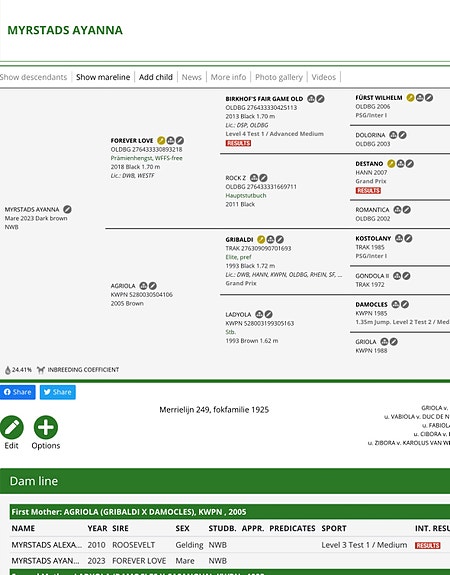
Task: Click the gold icon next to FOREVER LOVE
Action: [x=161, y=140]
